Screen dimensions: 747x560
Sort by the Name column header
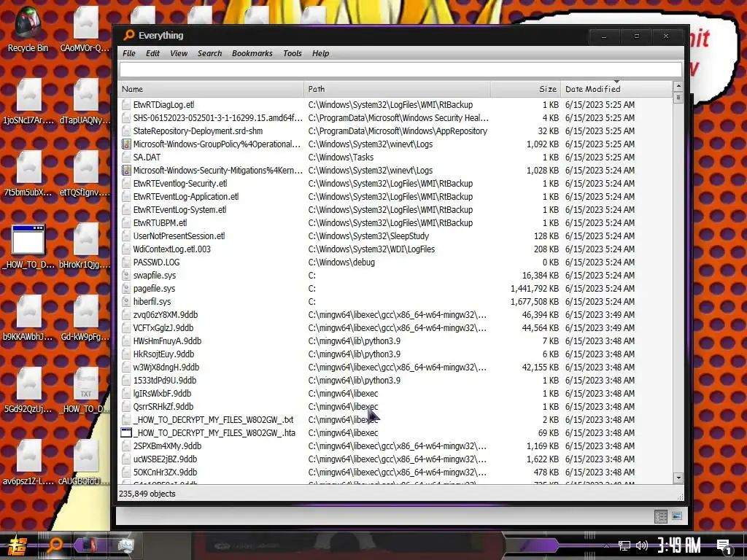pos(211,89)
